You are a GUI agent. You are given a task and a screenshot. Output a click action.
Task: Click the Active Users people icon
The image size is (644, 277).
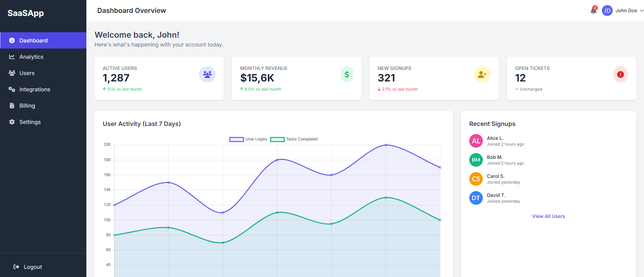(207, 74)
